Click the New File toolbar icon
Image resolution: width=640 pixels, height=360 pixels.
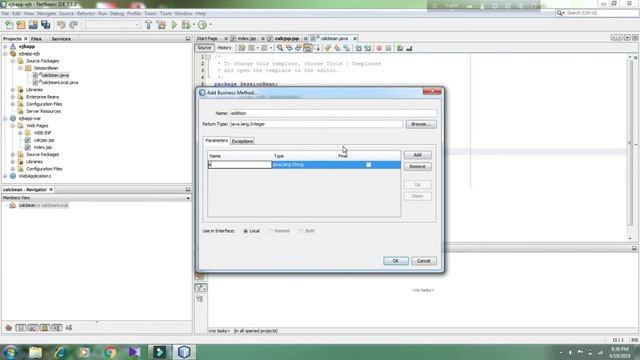tap(9, 25)
